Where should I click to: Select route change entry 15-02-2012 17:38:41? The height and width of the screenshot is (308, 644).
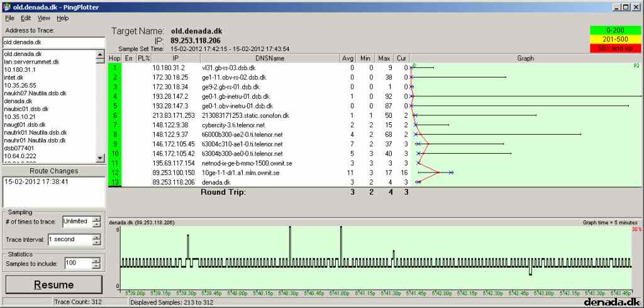click(30, 181)
